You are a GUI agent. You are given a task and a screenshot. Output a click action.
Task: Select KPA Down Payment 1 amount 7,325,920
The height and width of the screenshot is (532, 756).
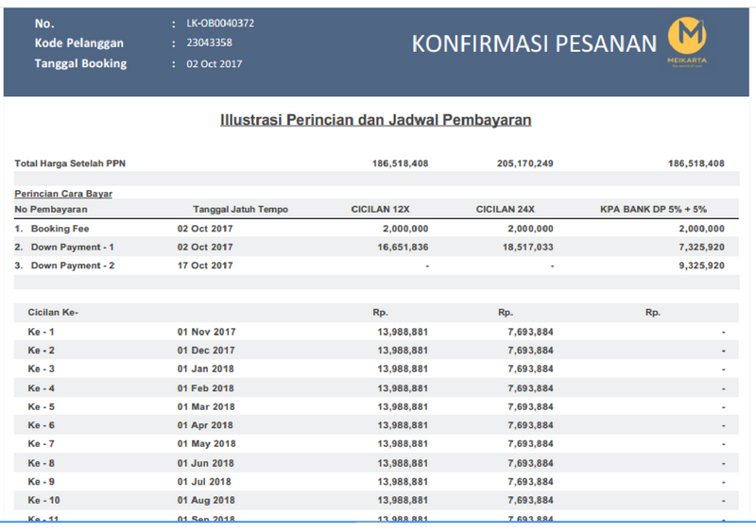701,247
